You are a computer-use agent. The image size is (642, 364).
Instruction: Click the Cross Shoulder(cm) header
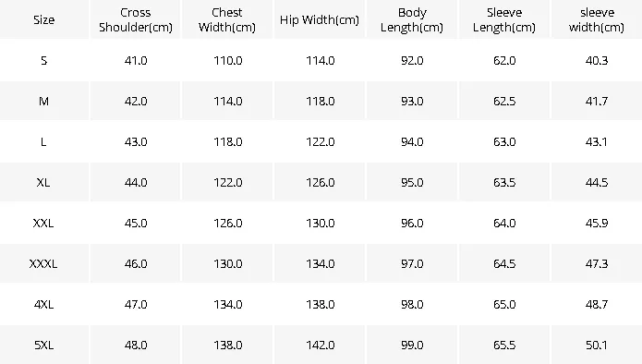[x=136, y=19]
